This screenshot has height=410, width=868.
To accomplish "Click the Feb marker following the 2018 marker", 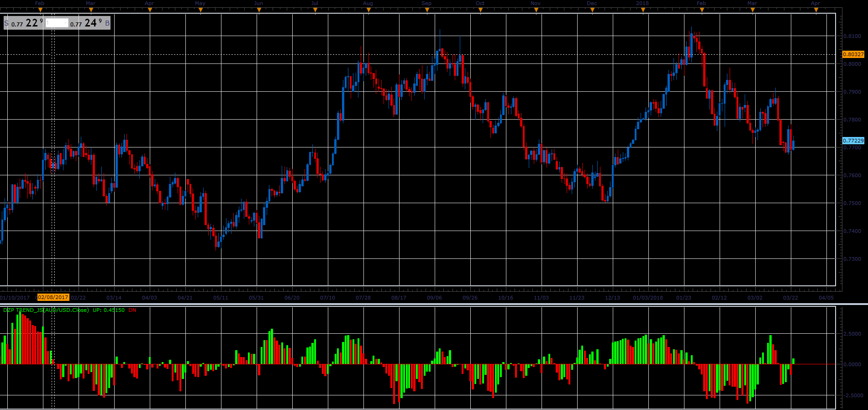I will tap(702, 10).
